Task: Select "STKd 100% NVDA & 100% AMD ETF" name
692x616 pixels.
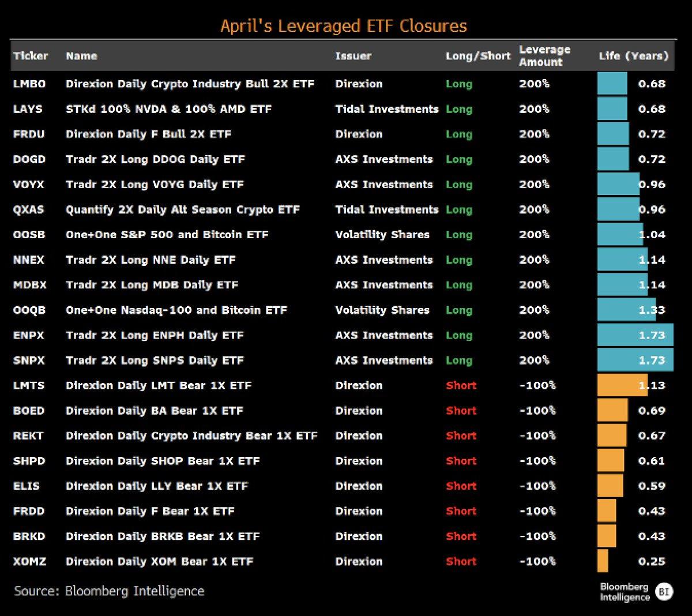Action: [x=168, y=109]
